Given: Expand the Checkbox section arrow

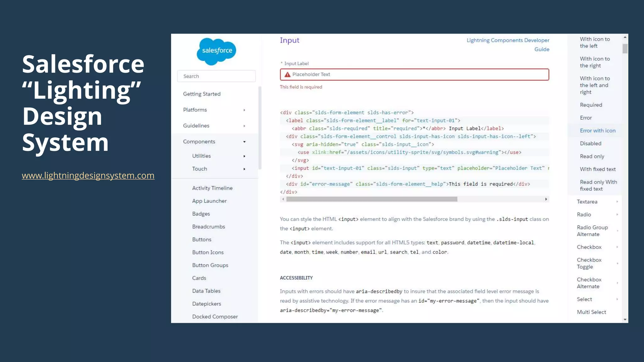Looking at the screenshot, I should (617, 247).
